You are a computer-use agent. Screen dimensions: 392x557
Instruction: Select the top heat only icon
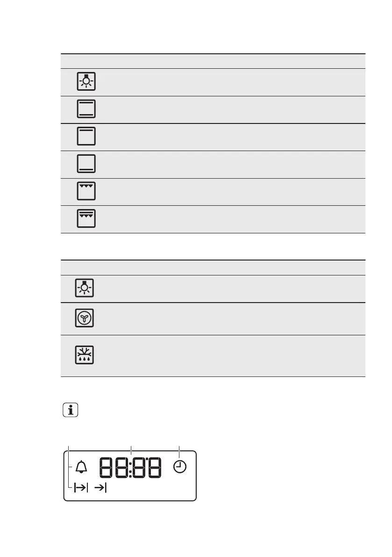[86, 137]
